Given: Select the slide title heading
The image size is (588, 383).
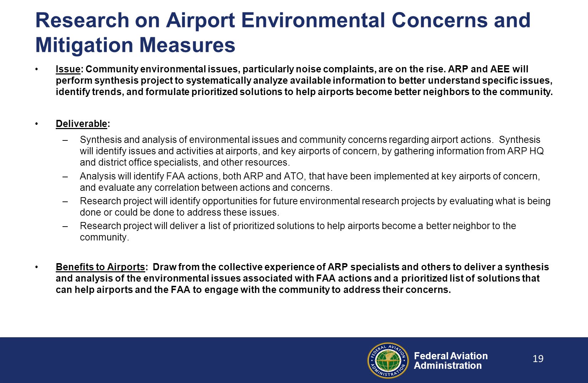Looking at the screenshot, I should click(x=283, y=32).
